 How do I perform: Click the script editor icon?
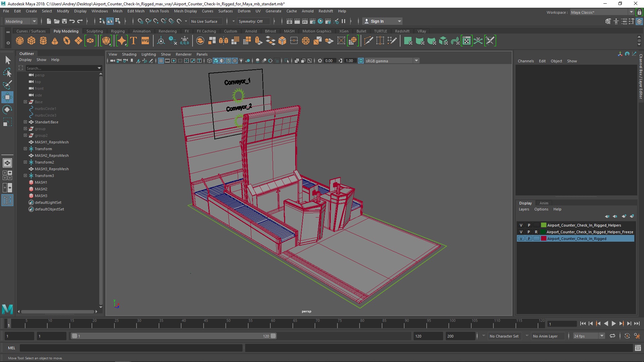coord(638,348)
